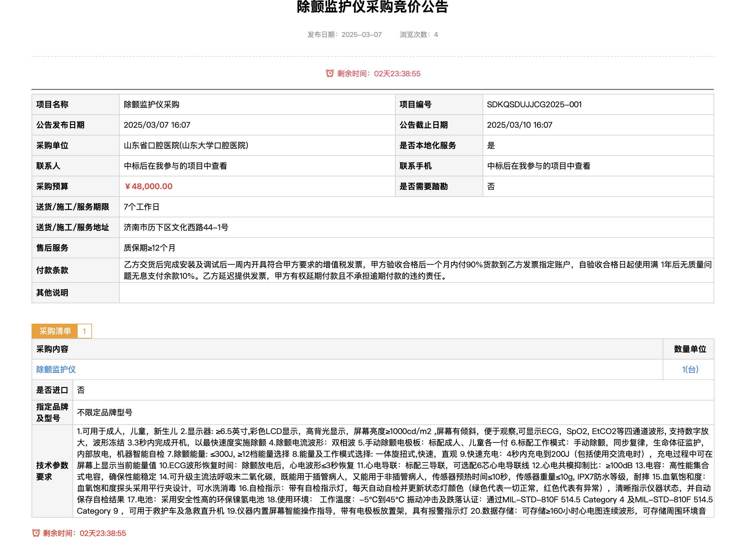Click the 是否进口 label cell
The image size is (756, 541).
[52, 390]
